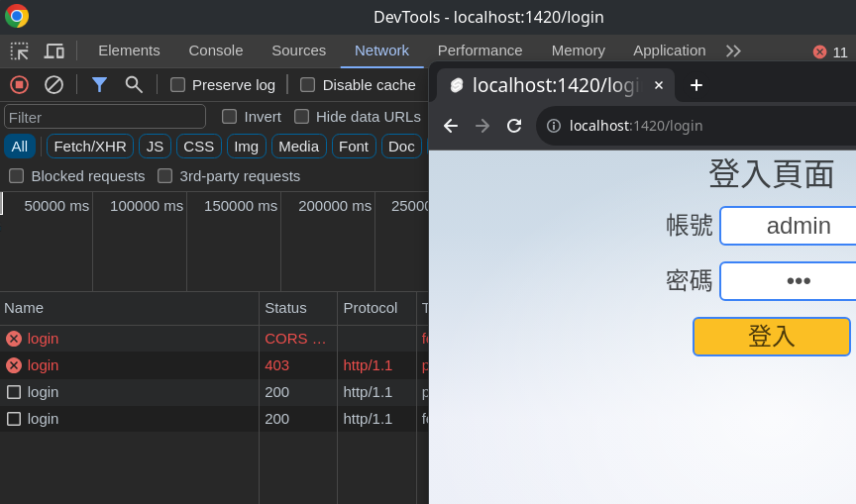
Task: Toggle the device toolbar icon
Action: 53,50
